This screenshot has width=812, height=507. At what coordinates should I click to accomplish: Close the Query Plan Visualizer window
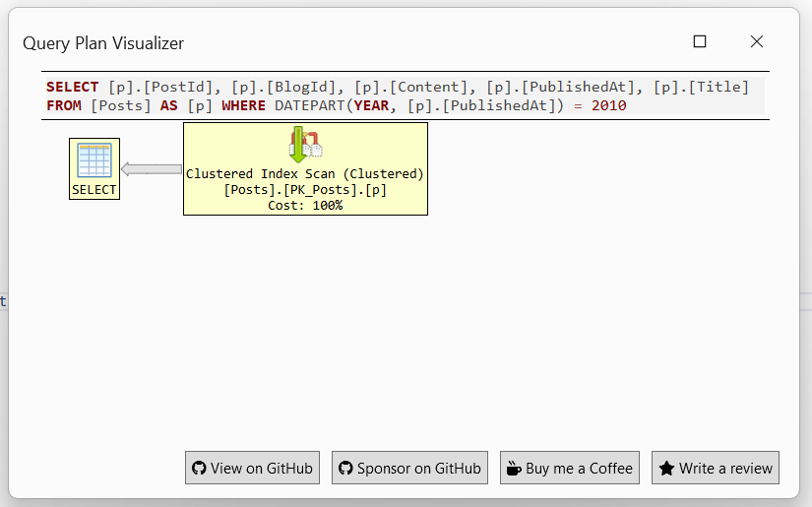tap(757, 41)
